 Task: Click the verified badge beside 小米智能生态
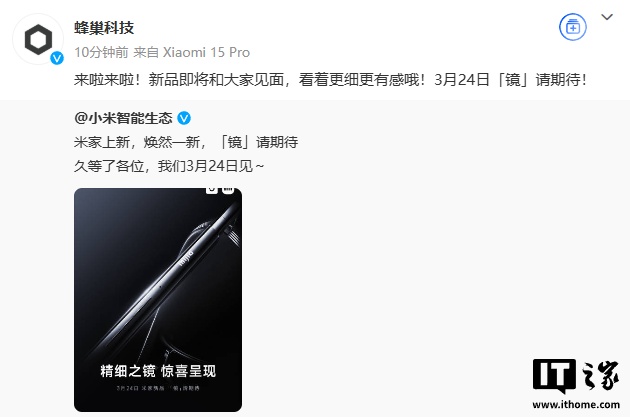point(184,118)
